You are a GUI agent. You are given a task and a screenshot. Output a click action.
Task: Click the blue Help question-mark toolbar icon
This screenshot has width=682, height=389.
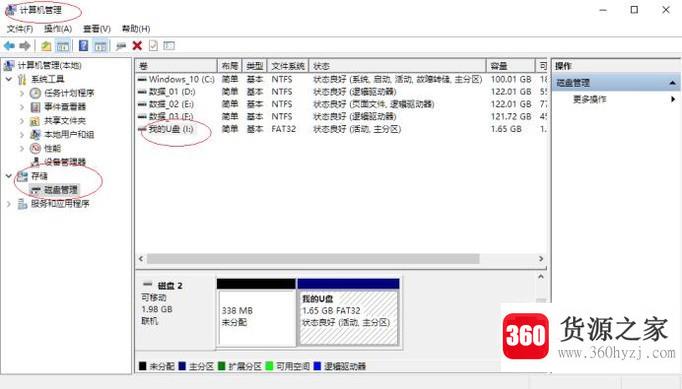click(x=84, y=45)
